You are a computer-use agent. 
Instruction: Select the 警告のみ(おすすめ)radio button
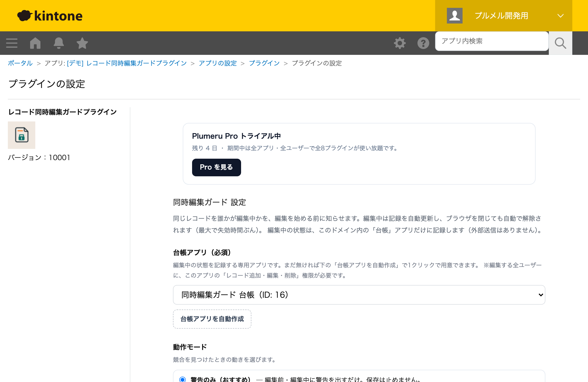pos(182,379)
